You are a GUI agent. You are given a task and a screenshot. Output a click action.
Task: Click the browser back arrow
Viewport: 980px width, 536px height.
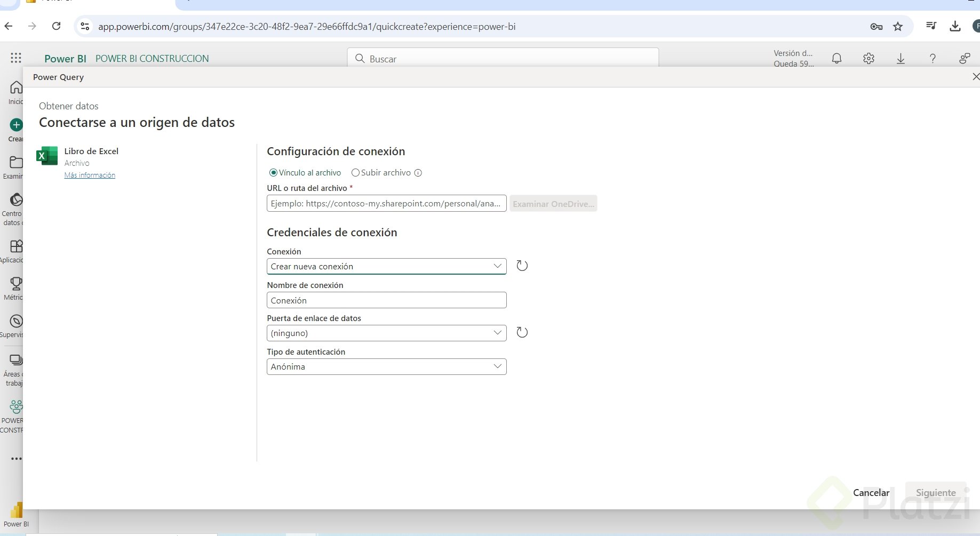click(x=9, y=26)
